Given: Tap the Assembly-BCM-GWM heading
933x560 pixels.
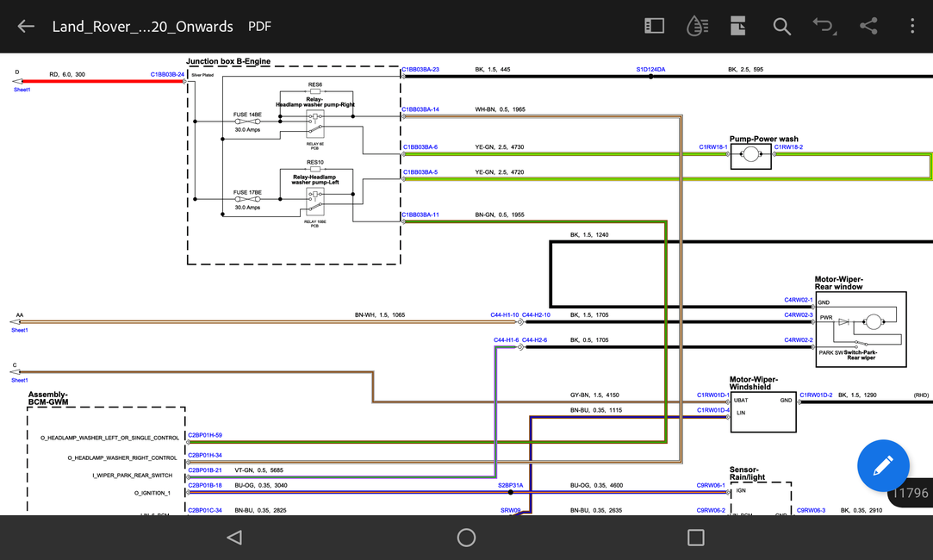Looking at the screenshot, I should click(x=48, y=398).
